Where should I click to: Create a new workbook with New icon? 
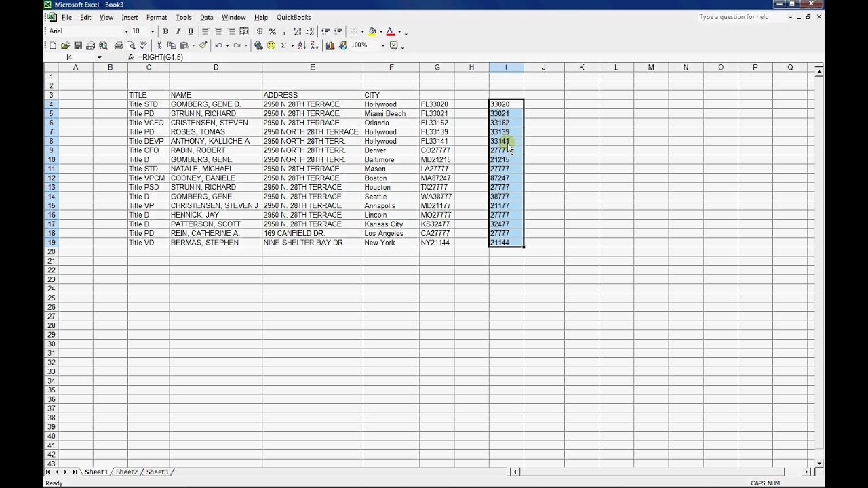click(x=52, y=45)
